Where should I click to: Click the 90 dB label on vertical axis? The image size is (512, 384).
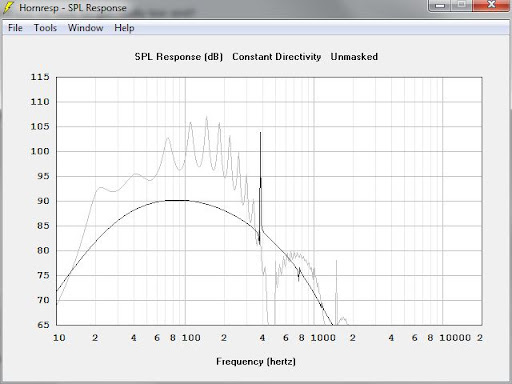[43, 201]
